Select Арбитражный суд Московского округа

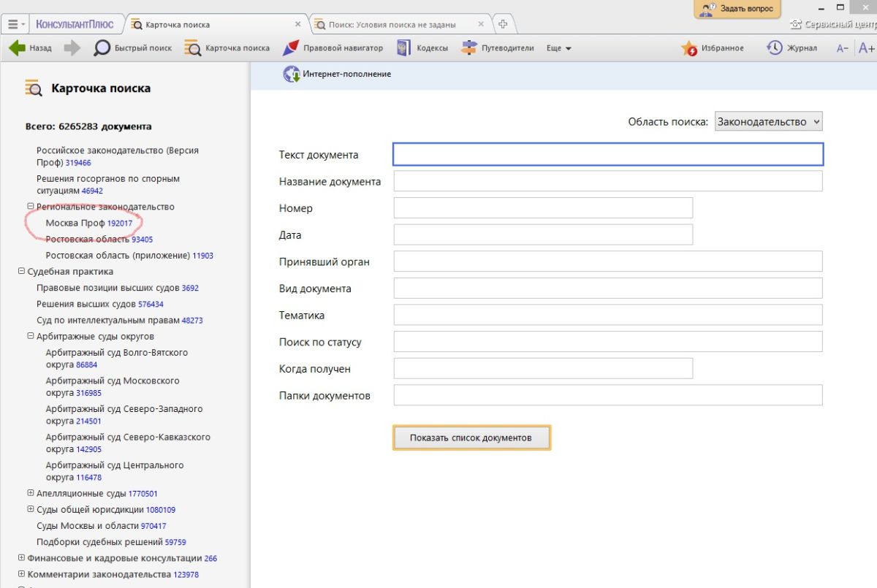113,386
